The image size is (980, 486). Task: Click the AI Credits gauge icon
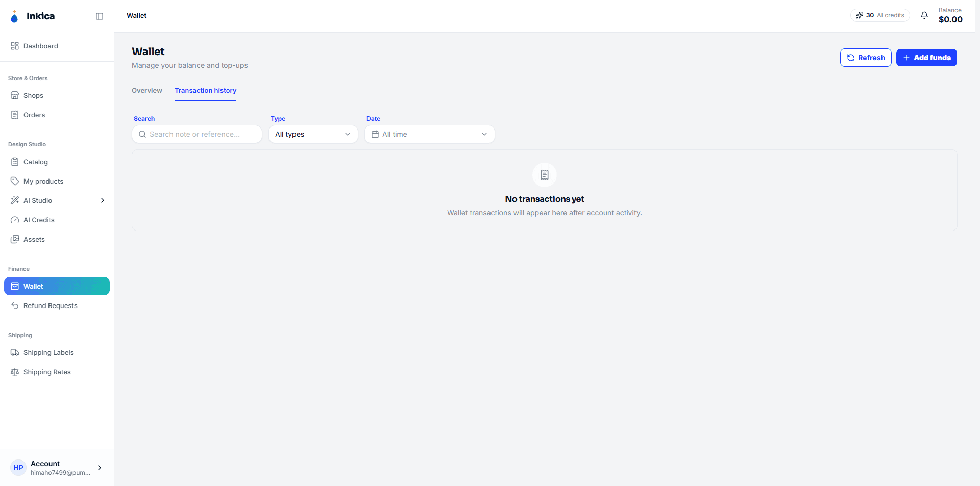(x=15, y=220)
